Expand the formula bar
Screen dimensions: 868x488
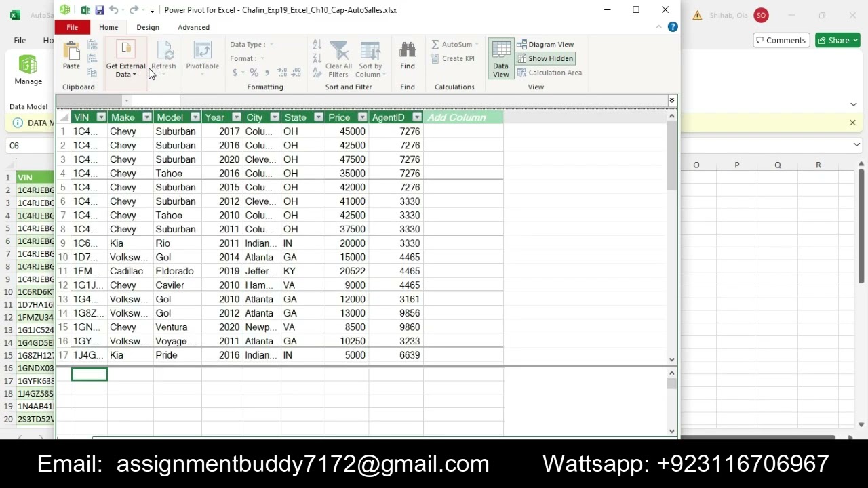tap(671, 101)
